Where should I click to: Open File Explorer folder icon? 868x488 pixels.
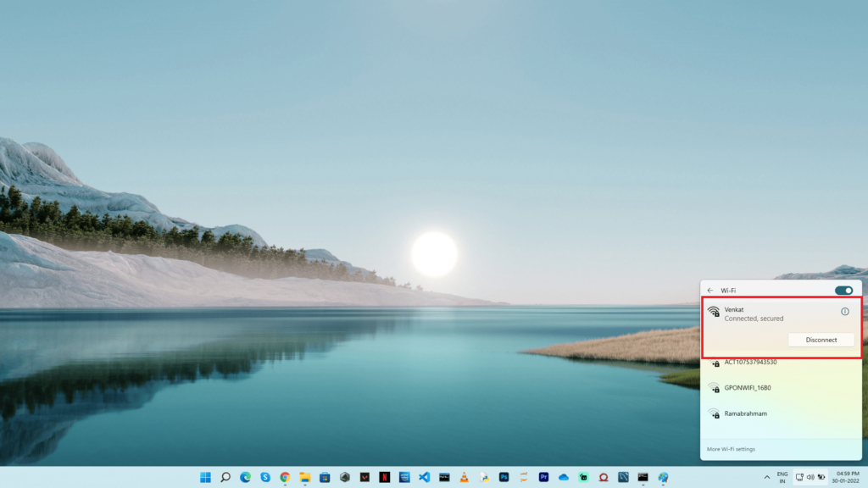(305, 477)
